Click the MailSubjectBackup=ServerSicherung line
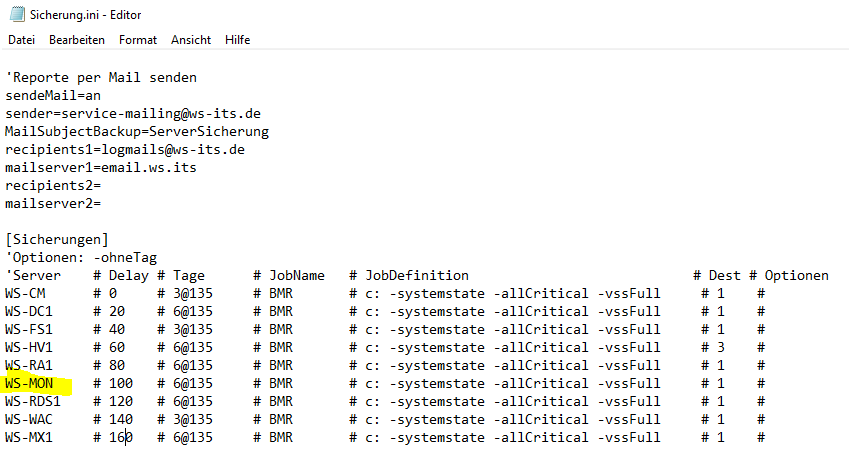Image resolution: width=849 pixels, height=460 pixels. pos(137,132)
